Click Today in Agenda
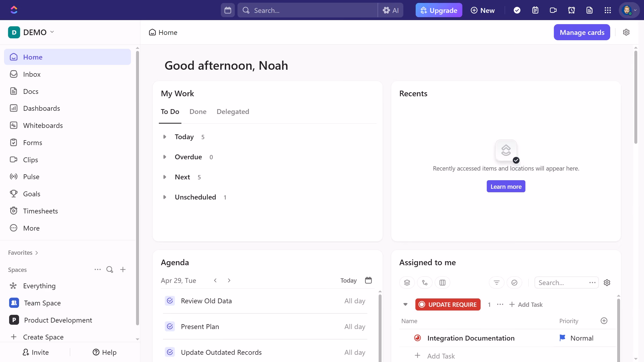This screenshot has width=644, height=362. click(x=349, y=280)
